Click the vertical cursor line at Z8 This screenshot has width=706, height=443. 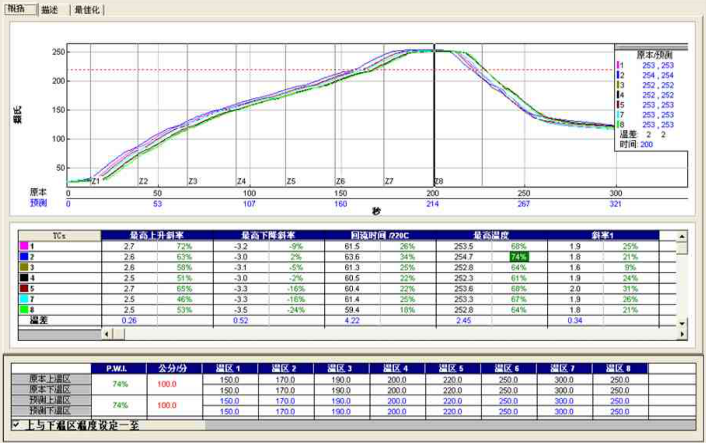point(433,120)
